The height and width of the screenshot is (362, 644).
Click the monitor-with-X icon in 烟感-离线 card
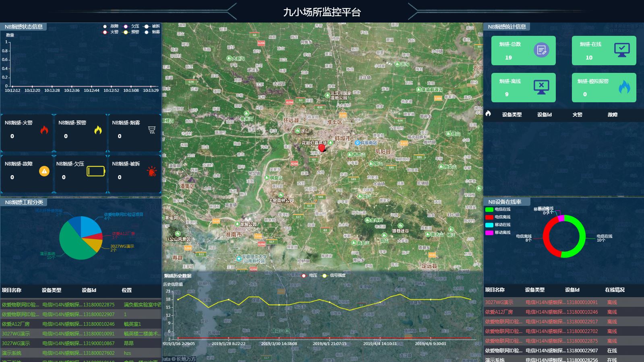tap(541, 87)
